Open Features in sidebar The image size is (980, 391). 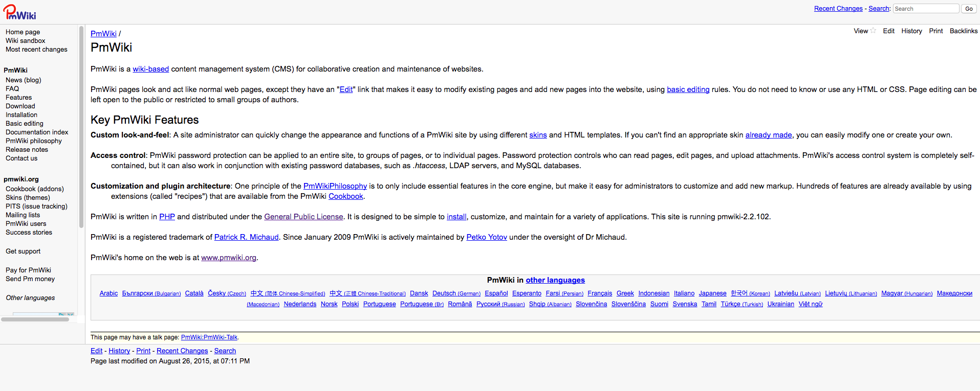18,98
